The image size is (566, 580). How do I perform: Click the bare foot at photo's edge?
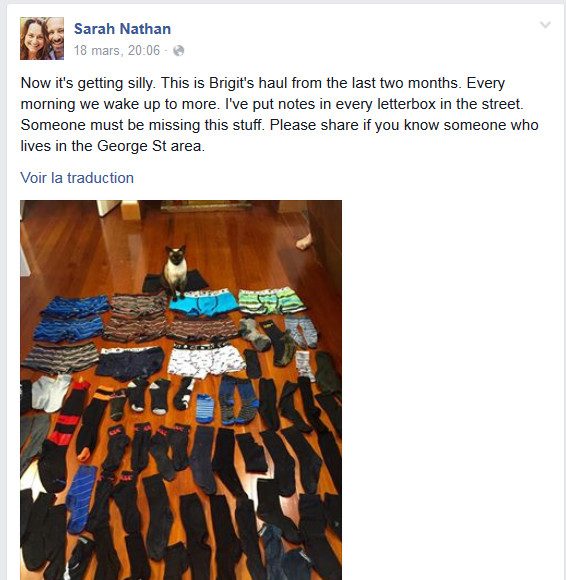(305, 241)
